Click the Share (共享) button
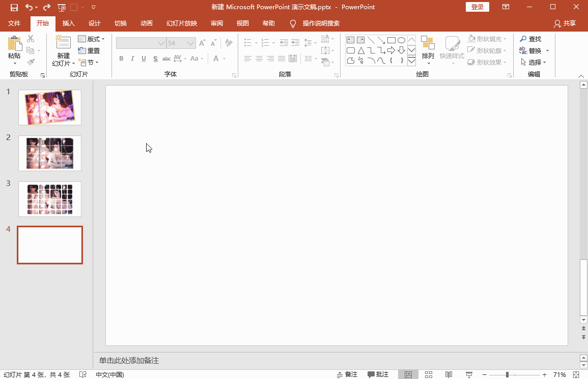The image size is (588, 379). tap(565, 23)
